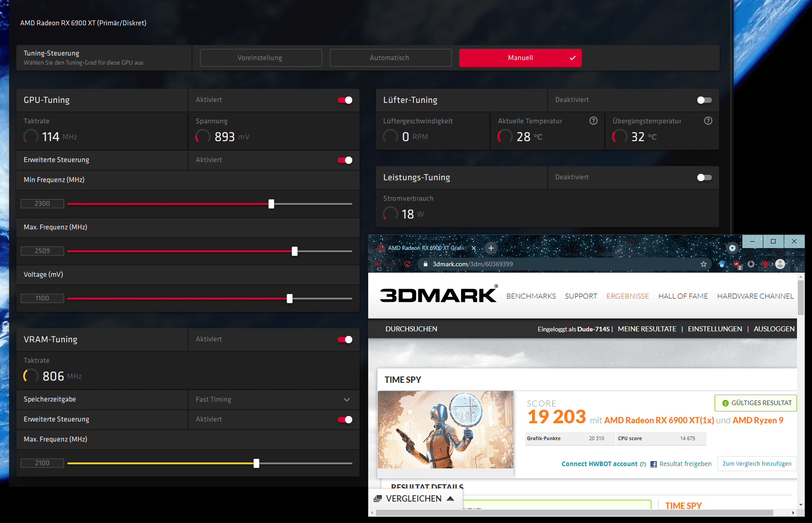Open the browser three-dot menu
This screenshot has height=523, width=812.
click(x=795, y=264)
